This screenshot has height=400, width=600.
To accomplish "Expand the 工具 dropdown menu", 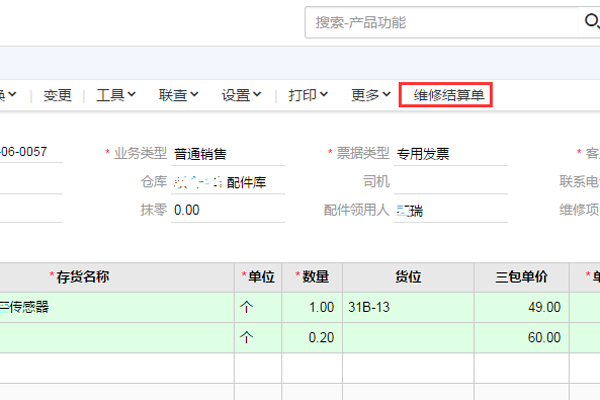I will (116, 95).
